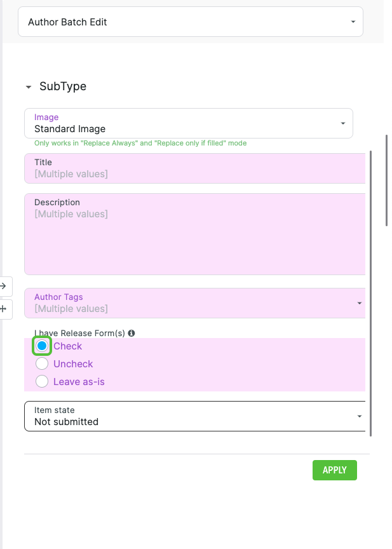Click the Uncheck label text
The image size is (392, 549).
point(73,364)
